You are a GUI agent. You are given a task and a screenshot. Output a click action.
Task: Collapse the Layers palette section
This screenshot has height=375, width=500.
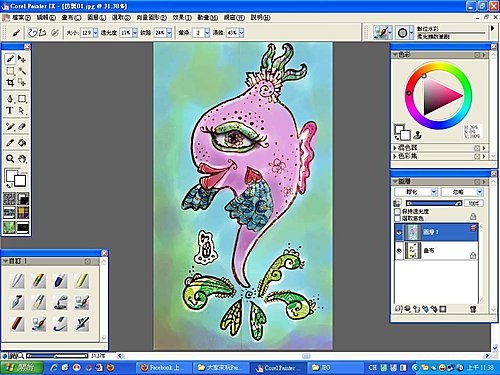coord(395,181)
